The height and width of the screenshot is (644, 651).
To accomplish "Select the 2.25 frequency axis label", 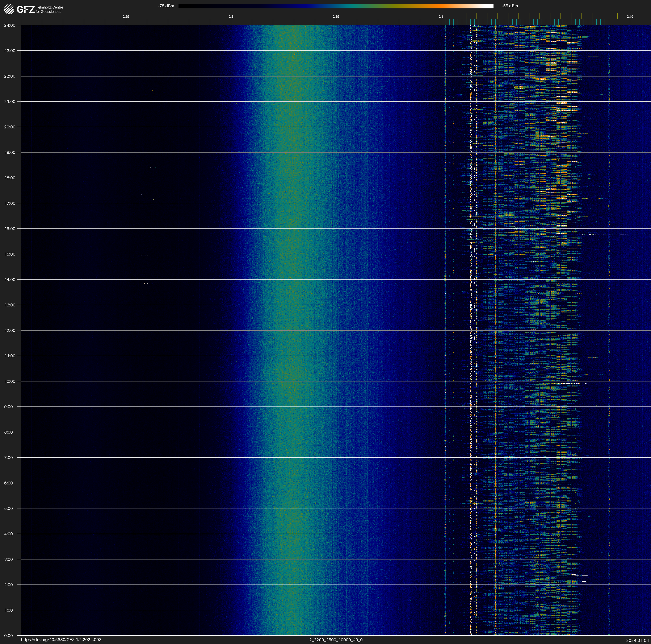I will pyautogui.click(x=126, y=17).
